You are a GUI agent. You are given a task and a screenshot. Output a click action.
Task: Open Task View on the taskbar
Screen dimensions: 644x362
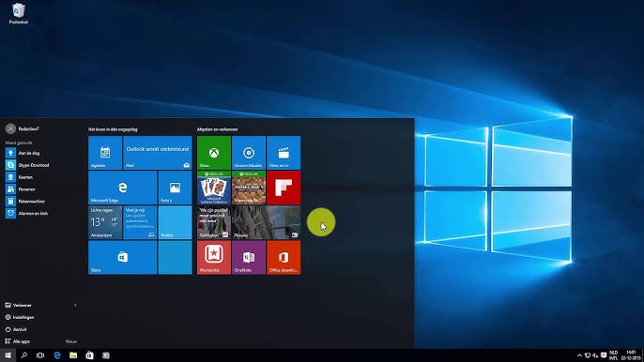tap(40, 355)
